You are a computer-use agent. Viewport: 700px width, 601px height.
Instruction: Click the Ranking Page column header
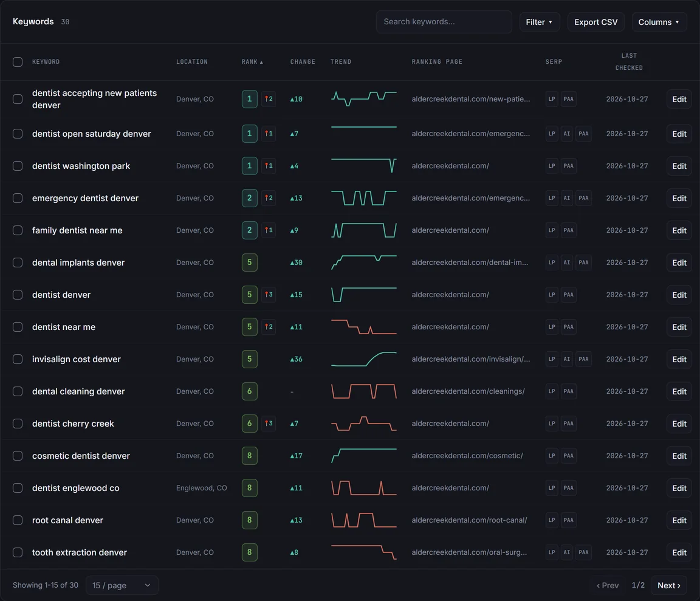pyautogui.click(x=437, y=61)
